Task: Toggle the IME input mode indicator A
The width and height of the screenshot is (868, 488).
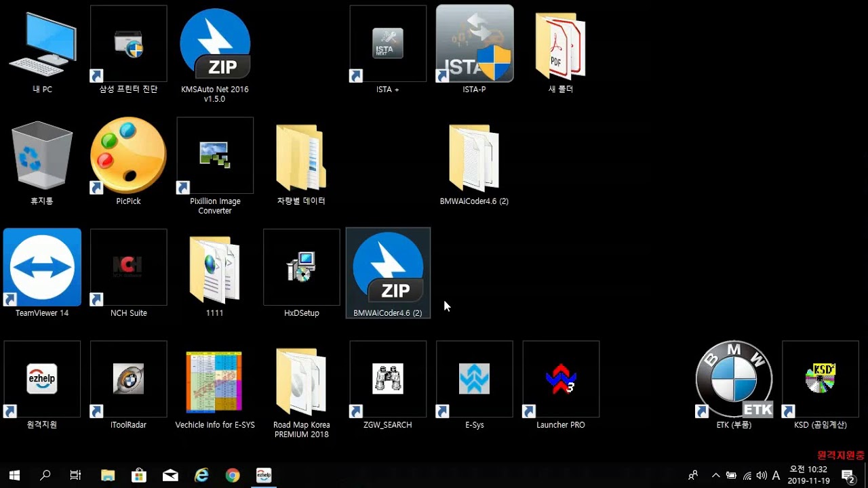Action: [x=776, y=475]
